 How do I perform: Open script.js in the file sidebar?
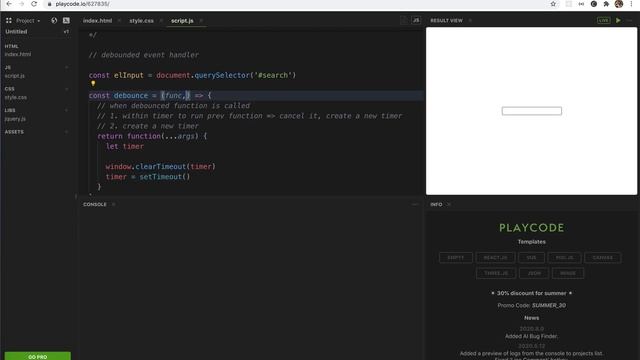pyautogui.click(x=15, y=76)
